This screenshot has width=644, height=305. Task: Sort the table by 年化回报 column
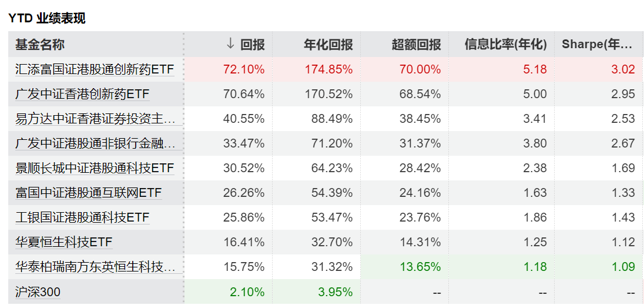coord(328,44)
